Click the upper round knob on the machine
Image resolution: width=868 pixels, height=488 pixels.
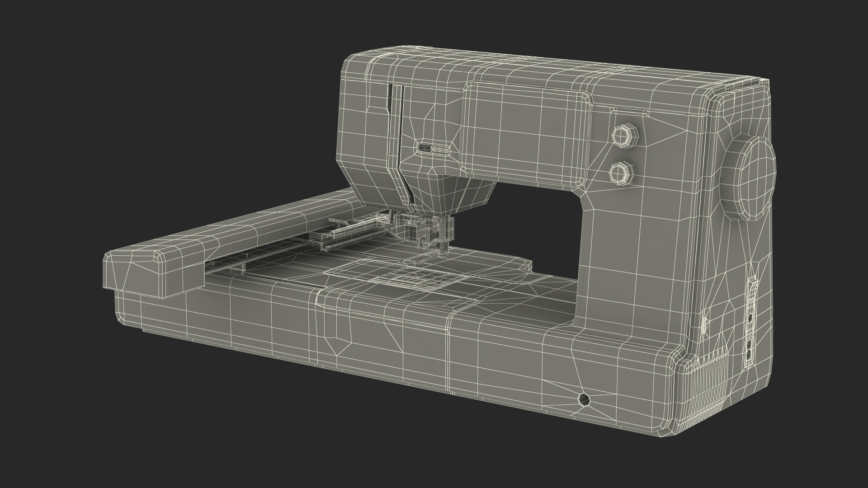[624, 136]
